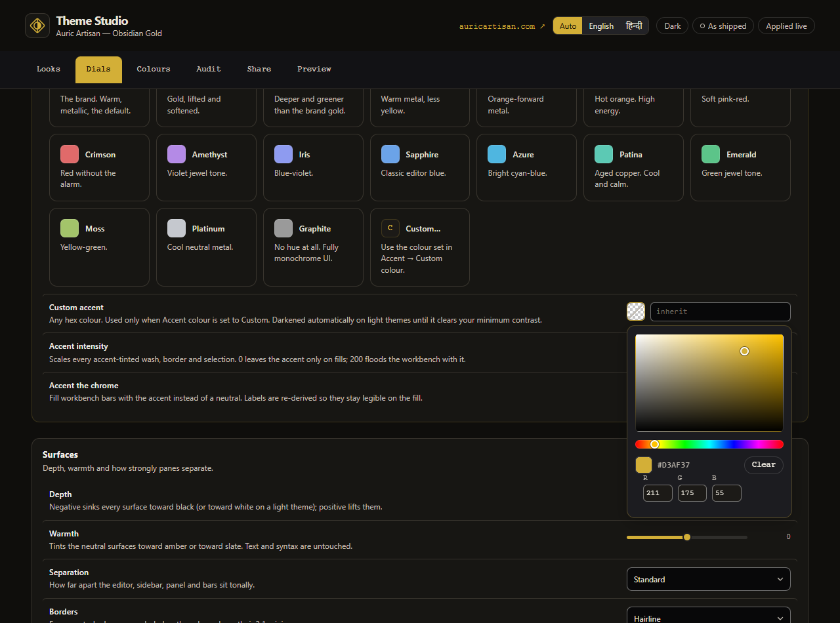This screenshot has width=840, height=623.
Task: Click the As shipped button
Action: 723,26
